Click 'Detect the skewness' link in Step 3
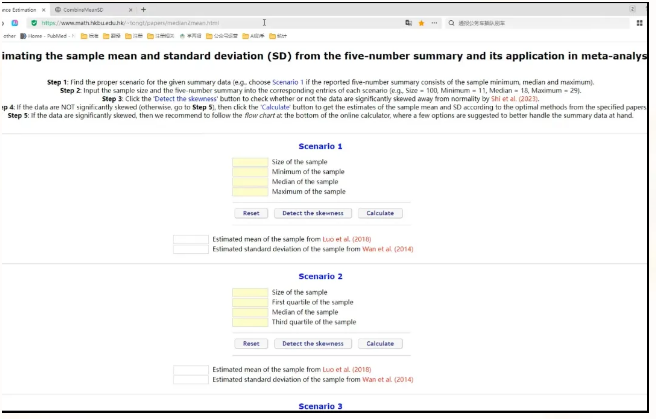Screen dimensions: 656x419 coord(185,99)
